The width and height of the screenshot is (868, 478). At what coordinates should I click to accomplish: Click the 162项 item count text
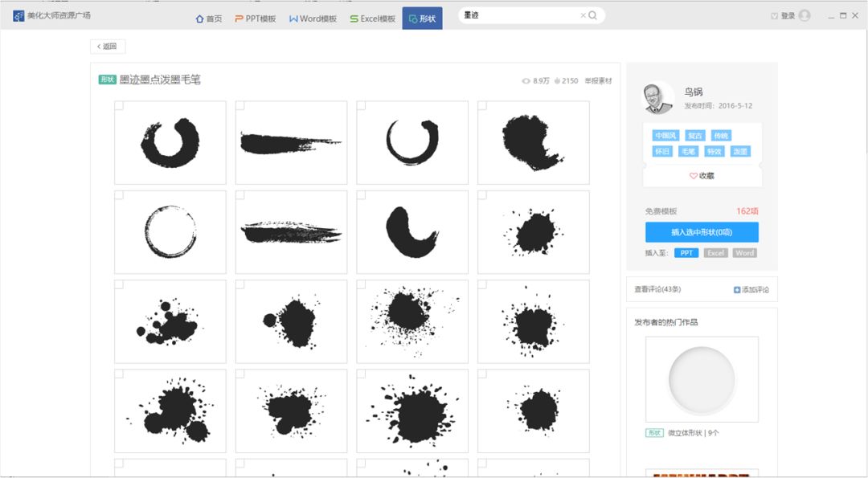(x=747, y=211)
